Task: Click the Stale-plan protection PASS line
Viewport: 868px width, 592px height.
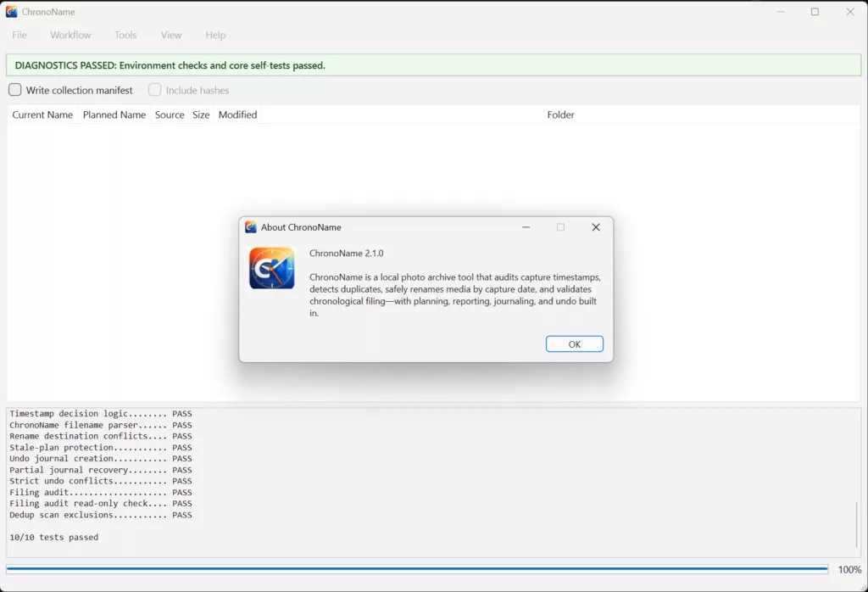Action: click(101, 448)
